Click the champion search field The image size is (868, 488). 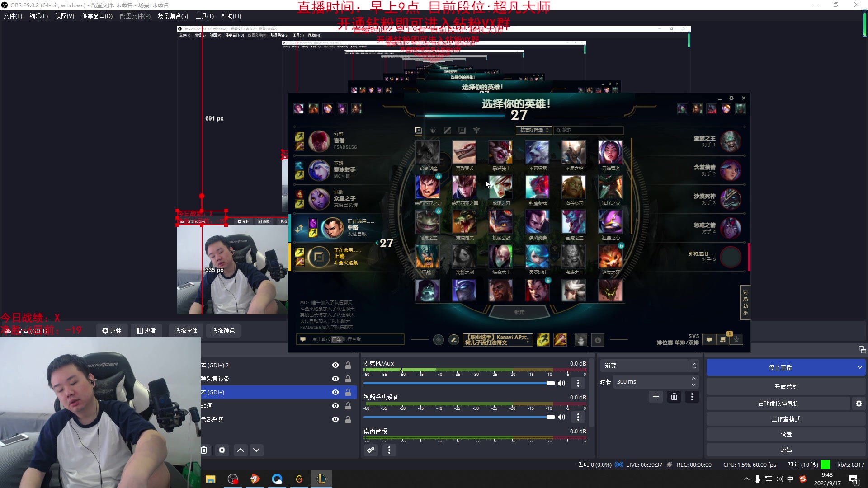click(589, 130)
